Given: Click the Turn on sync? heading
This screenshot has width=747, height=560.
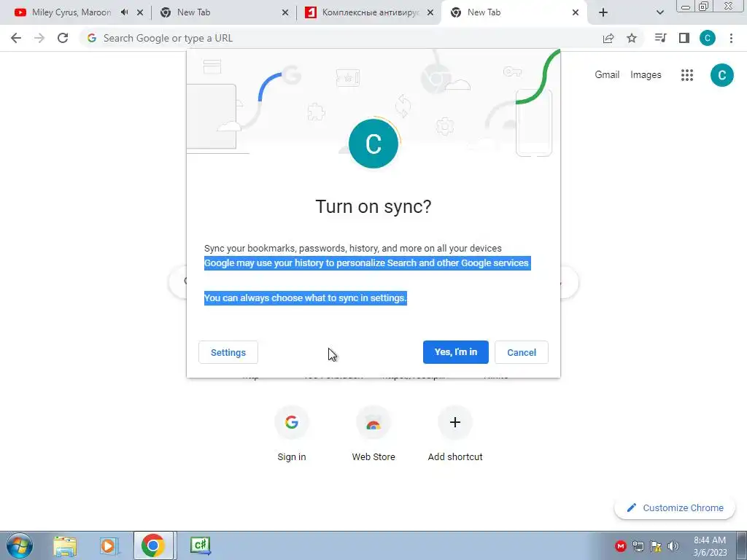Looking at the screenshot, I should (x=373, y=206).
